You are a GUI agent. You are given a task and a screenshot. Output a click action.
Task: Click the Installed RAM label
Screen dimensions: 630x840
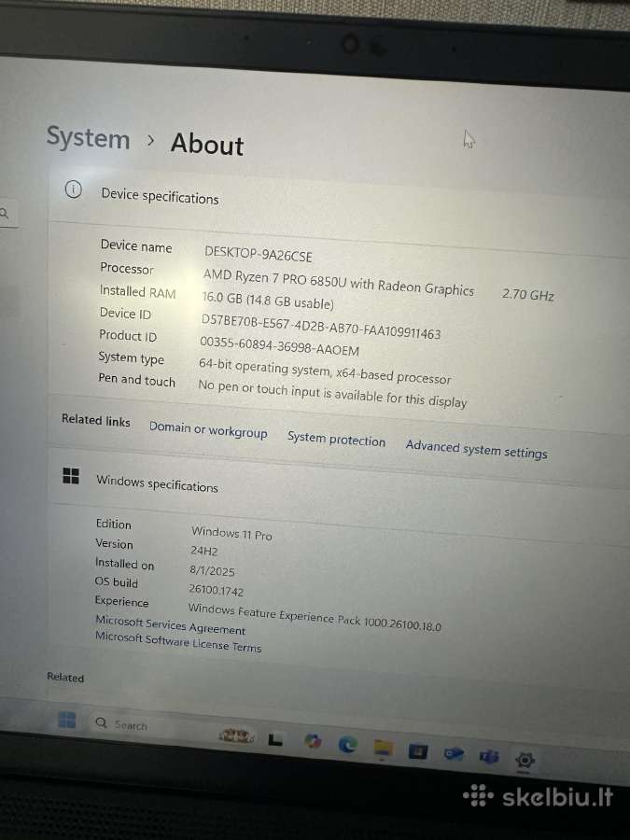[138, 291]
